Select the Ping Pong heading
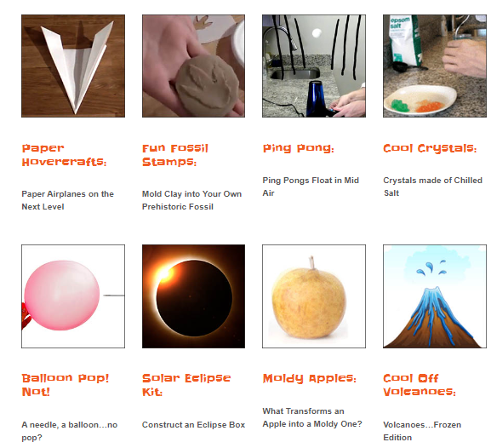The image size is (491, 448). (299, 148)
